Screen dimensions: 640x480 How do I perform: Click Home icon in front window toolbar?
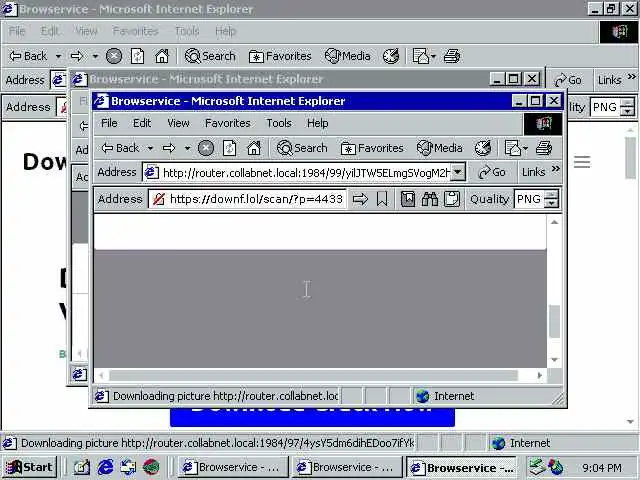pos(254,148)
